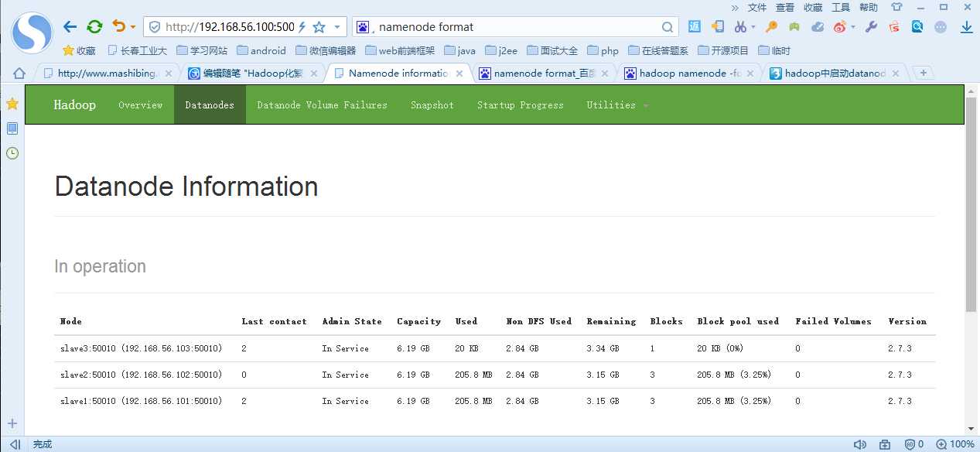Image resolution: width=980 pixels, height=452 pixels.
Task: Collapse sidebar with status bar arrow icon
Action: pos(15,444)
